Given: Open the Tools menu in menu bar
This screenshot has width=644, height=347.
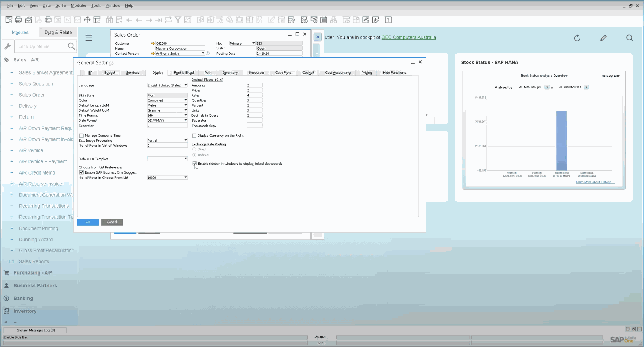Looking at the screenshot, I should [96, 5].
